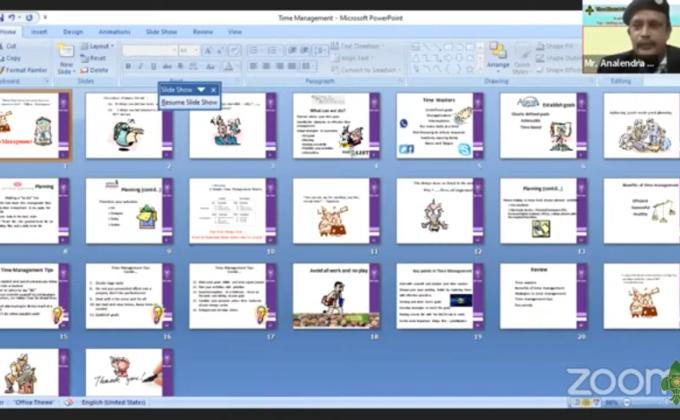Close the Slide Show floating toolbar
680x420 pixels.
point(214,89)
